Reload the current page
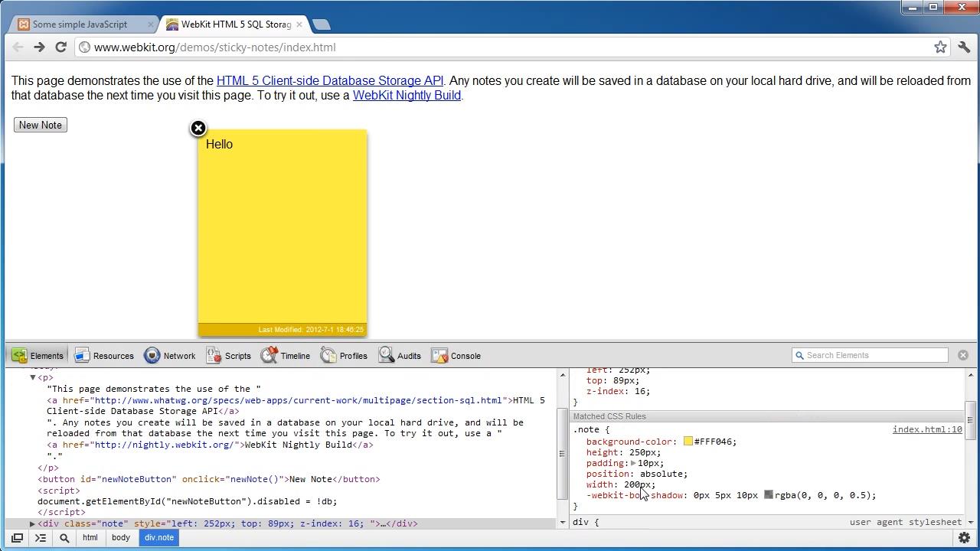Image resolution: width=980 pixels, height=551 pixels. pos(60,47)
